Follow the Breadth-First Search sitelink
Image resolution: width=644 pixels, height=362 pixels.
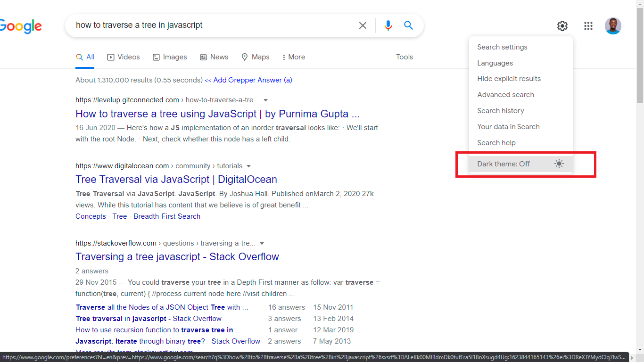point(167,216)
